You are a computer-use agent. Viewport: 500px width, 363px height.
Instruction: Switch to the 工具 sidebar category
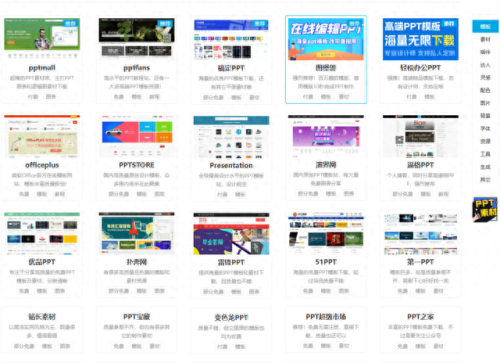[x=485, y=154]
